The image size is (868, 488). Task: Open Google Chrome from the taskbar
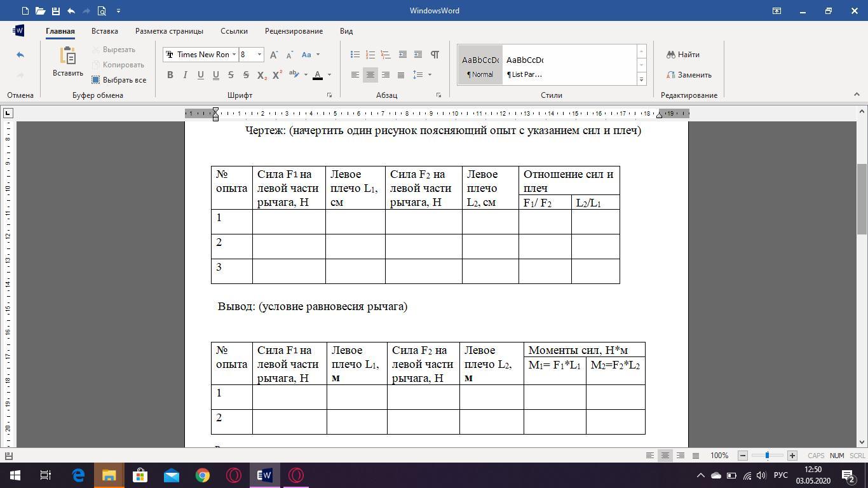point(203,475)
